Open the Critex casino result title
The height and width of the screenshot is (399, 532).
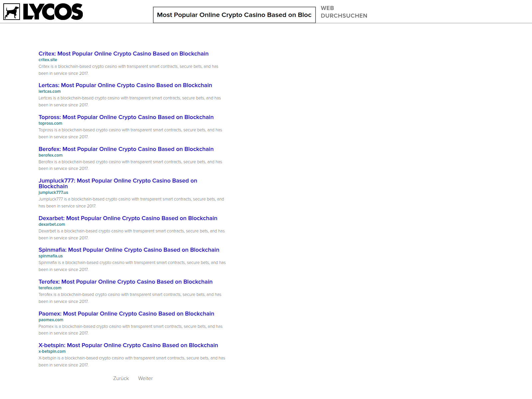point(123,54)
